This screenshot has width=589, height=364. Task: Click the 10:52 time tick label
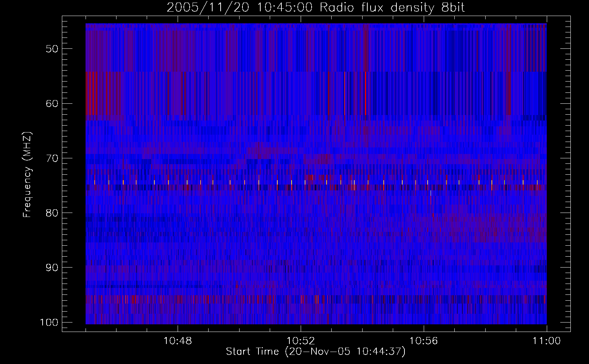point(301,341)
